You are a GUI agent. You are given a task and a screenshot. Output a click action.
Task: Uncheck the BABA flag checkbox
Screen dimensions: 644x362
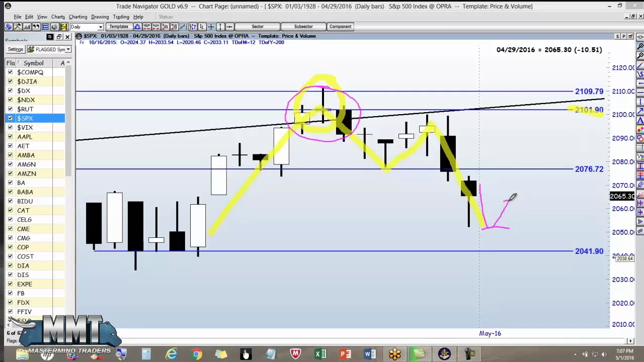pos(10,192)
